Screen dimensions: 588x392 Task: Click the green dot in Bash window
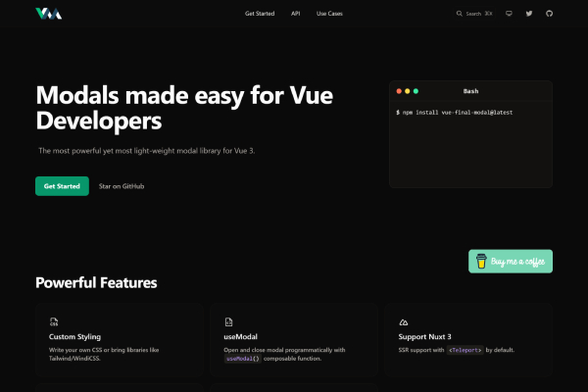tap(416, 91)
